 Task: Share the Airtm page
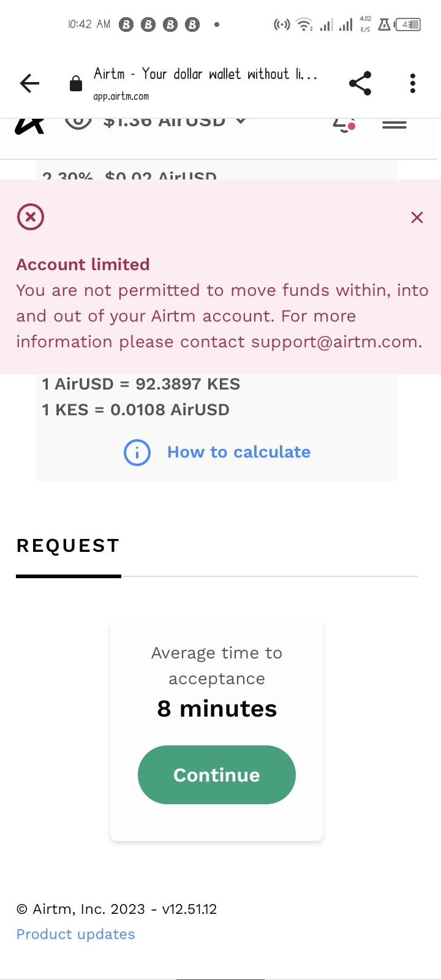pyautogui.click(x=360, y=83)
